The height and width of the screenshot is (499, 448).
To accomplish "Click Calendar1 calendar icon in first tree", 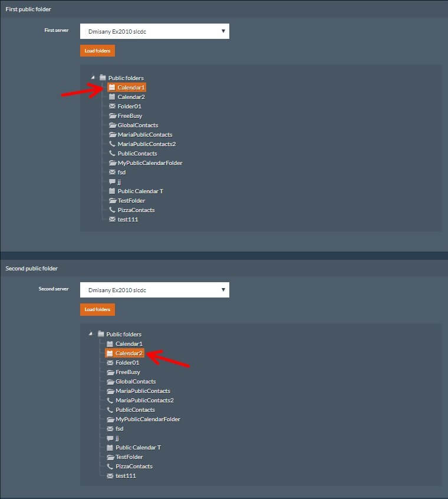I will [112, 87].
